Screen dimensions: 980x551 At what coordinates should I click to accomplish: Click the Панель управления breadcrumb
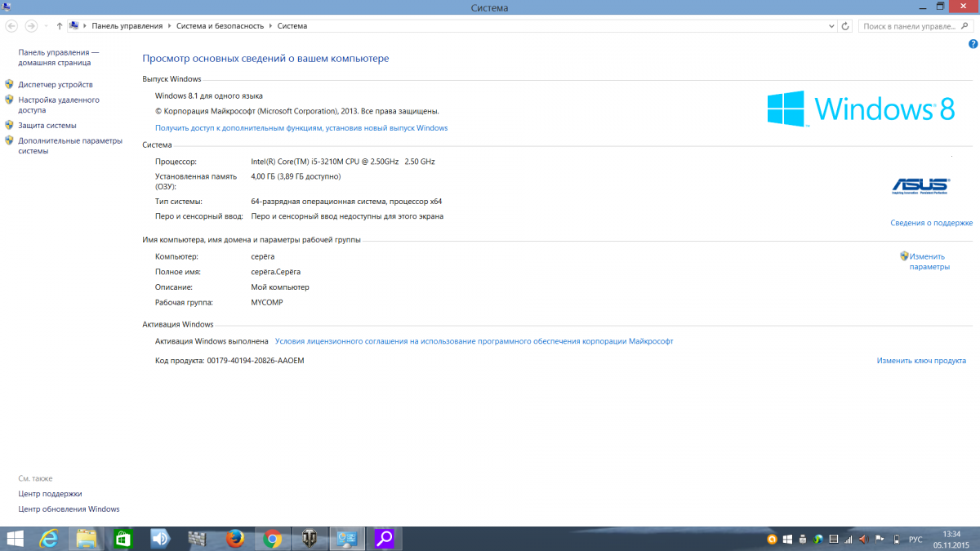(127, 26)
